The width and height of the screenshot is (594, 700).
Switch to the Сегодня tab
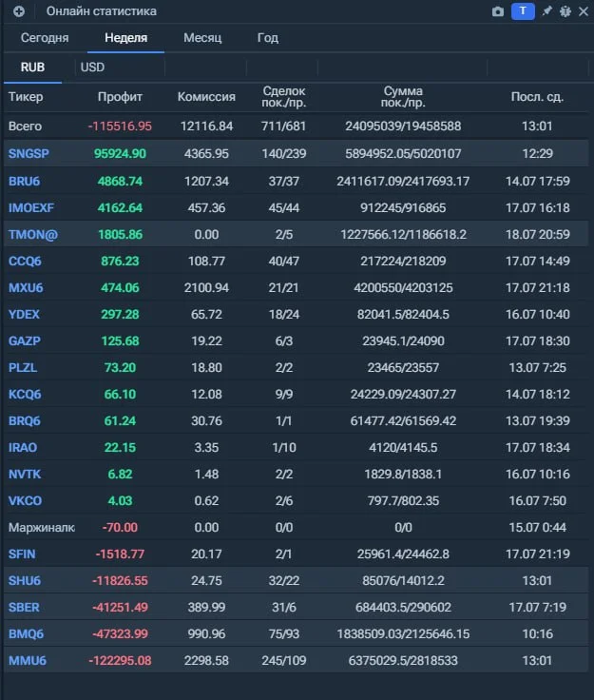45,38
